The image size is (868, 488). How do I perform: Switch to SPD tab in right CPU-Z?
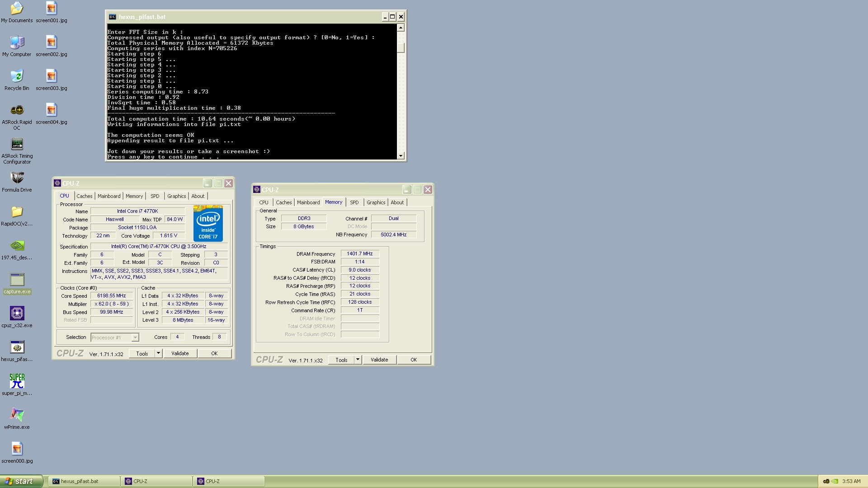click(x=354, y=202)
